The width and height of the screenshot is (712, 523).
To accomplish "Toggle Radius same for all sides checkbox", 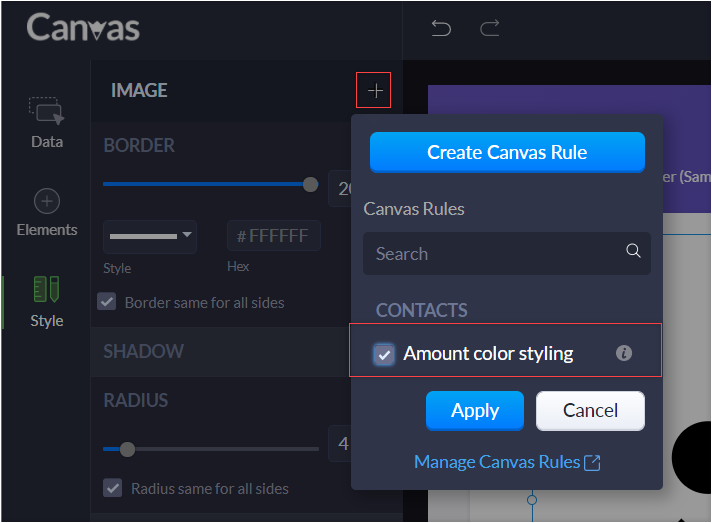I will 112,488.
